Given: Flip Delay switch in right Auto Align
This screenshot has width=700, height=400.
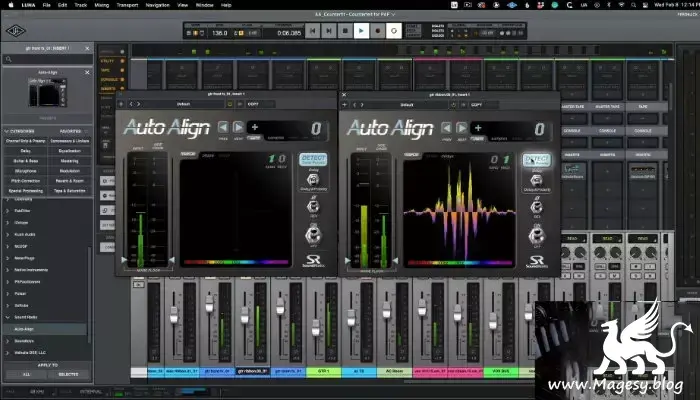Looking at the screenshot, I should point(536,180).
